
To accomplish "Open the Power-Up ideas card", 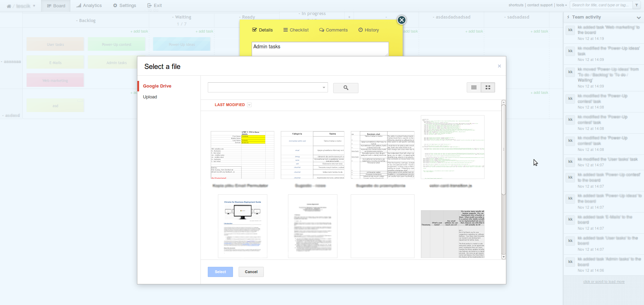I will (x=181, y=44).
